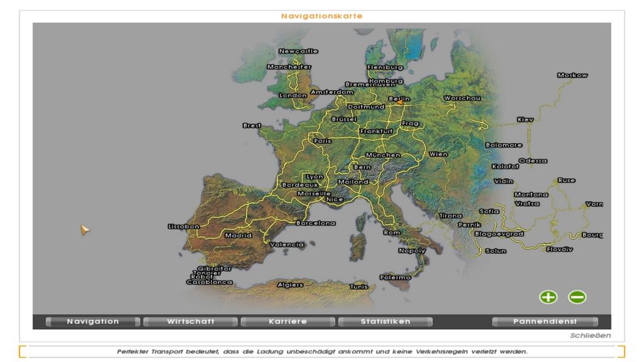Screen dimensions: 644x362
Task: Click the Berlin city label
Action: click(399, 99)
